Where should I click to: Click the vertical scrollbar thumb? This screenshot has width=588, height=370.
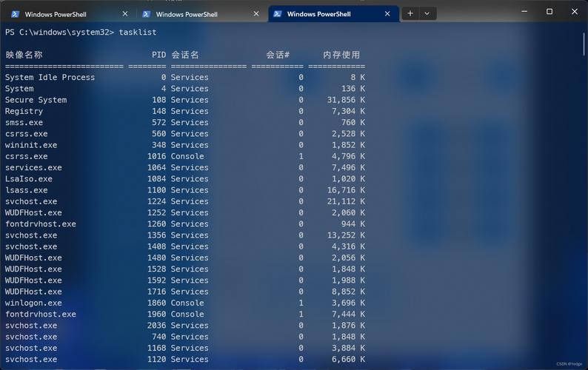584,44
